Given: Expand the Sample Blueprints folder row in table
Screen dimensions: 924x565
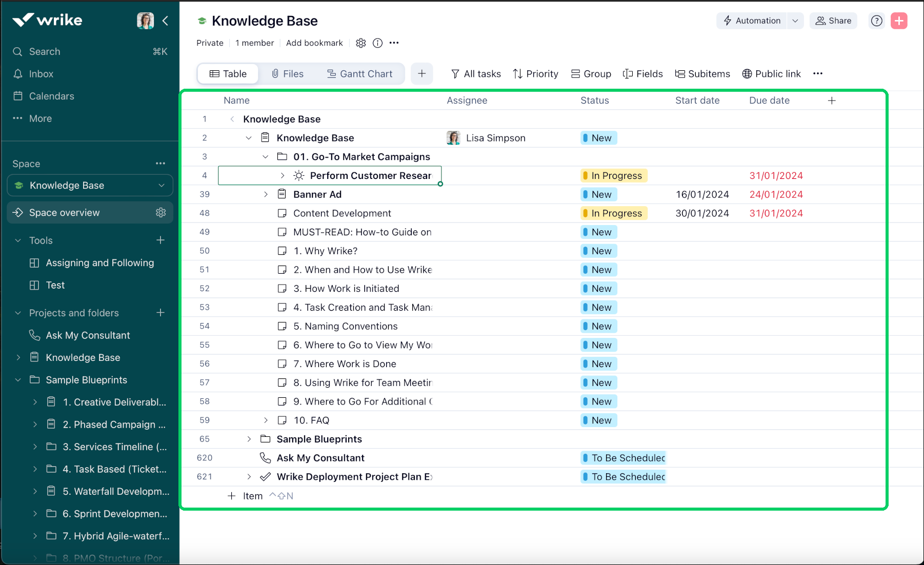Looking at the screenshot, I should point(249,439).
